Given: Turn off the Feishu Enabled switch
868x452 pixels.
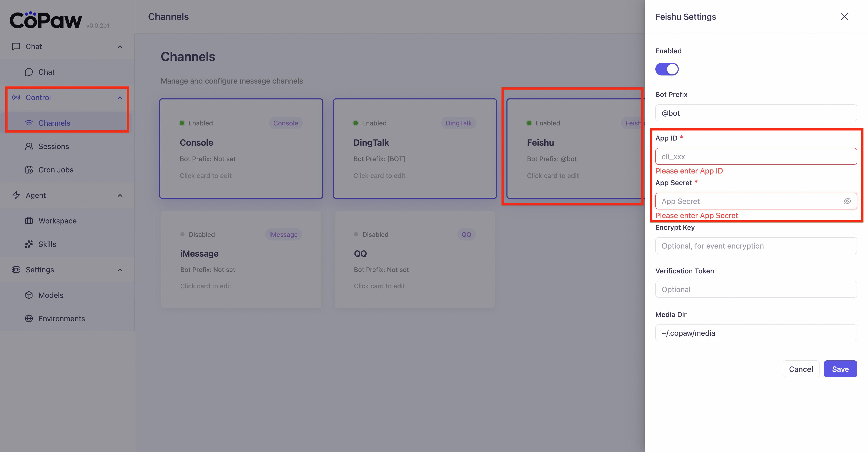Looking at the screenshot, I should 666,69.
